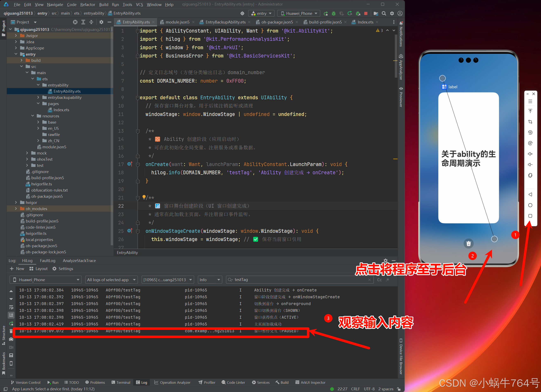Toggle soft-wrap in log panel
The height and width of the screenshot is (392, 541).
11,307
